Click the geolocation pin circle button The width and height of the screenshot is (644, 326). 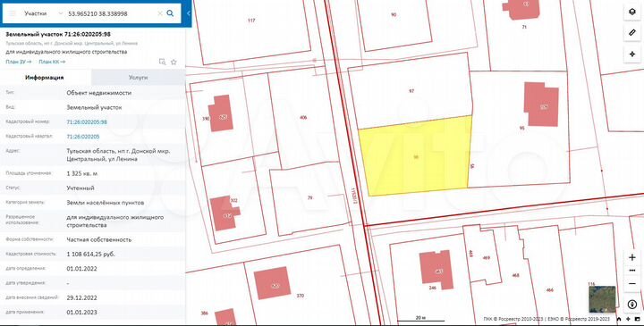click(632, 305)
